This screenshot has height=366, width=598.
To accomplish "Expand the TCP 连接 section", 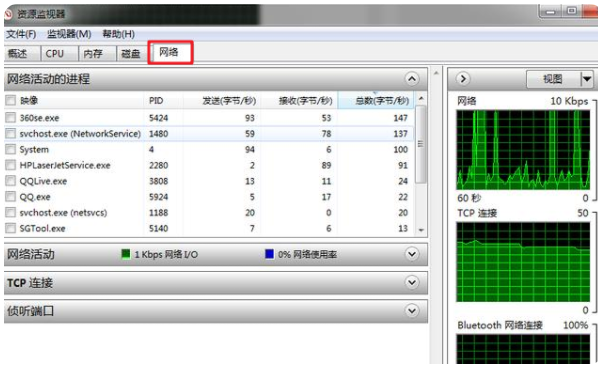I will (412, 283).
